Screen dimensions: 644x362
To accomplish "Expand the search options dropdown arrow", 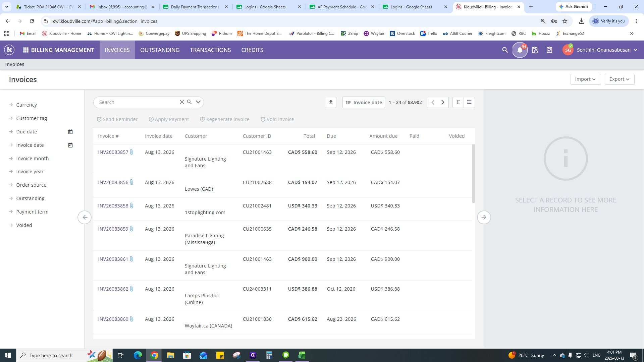I will click(198, 102).
